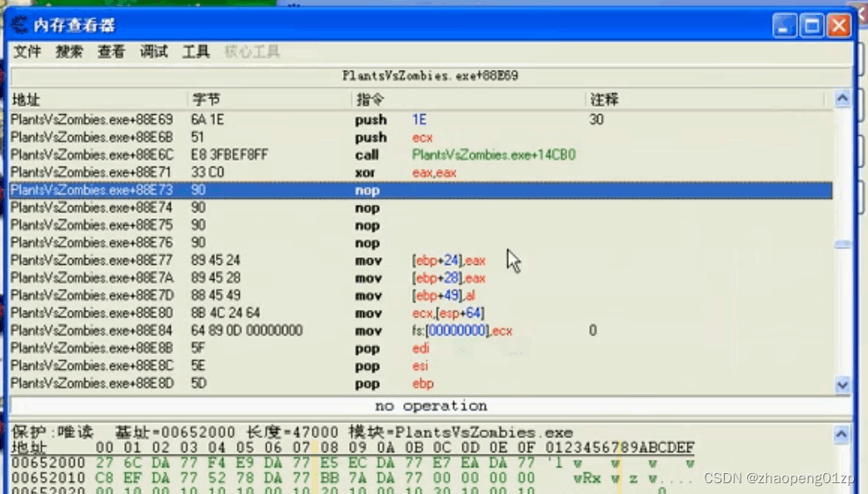The width and height of the screenshot is (868, 494).
Task: Open the 文件 menu
Action: coord(27,52)
